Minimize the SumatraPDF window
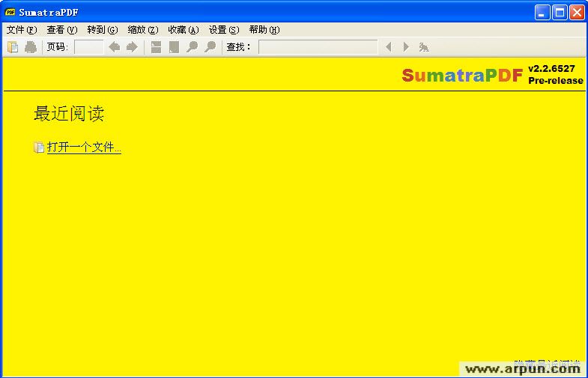Screen dimensions: 588x378 542,13
